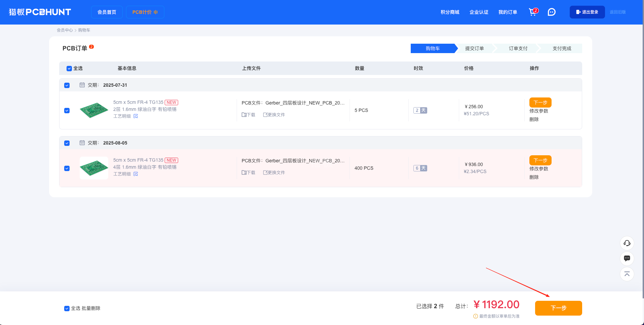This screenshot has height=325, width=644.
Task: Open PCB计价 with the pricing icon
Action: pyautogui.click(x=145, y=12)
